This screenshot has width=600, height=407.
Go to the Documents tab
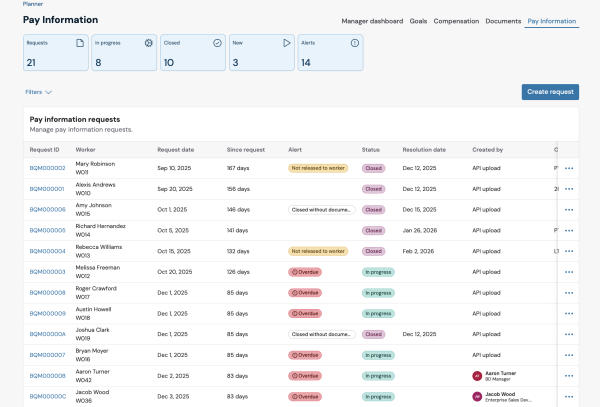[503, 20]
